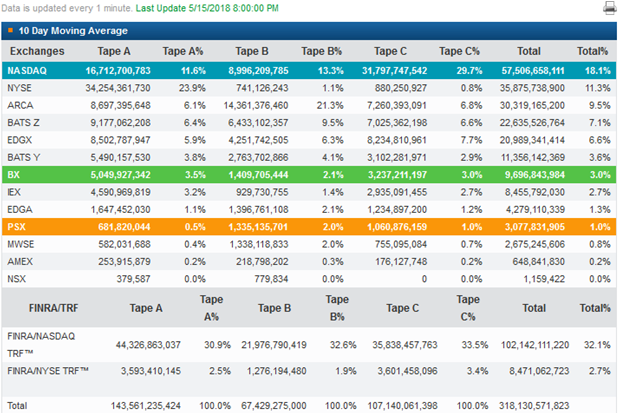The height and width of the screenshot is (413, 619).
Task: Select the BATS Y row label
Action: click(24, 158)
